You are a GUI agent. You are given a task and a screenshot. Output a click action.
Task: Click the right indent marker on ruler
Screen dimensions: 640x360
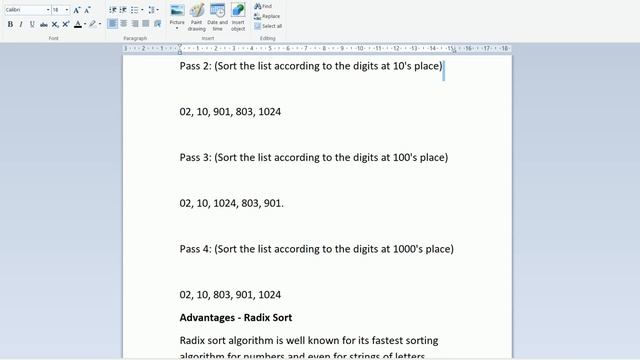pyautogui.click(x=454, y=51)
